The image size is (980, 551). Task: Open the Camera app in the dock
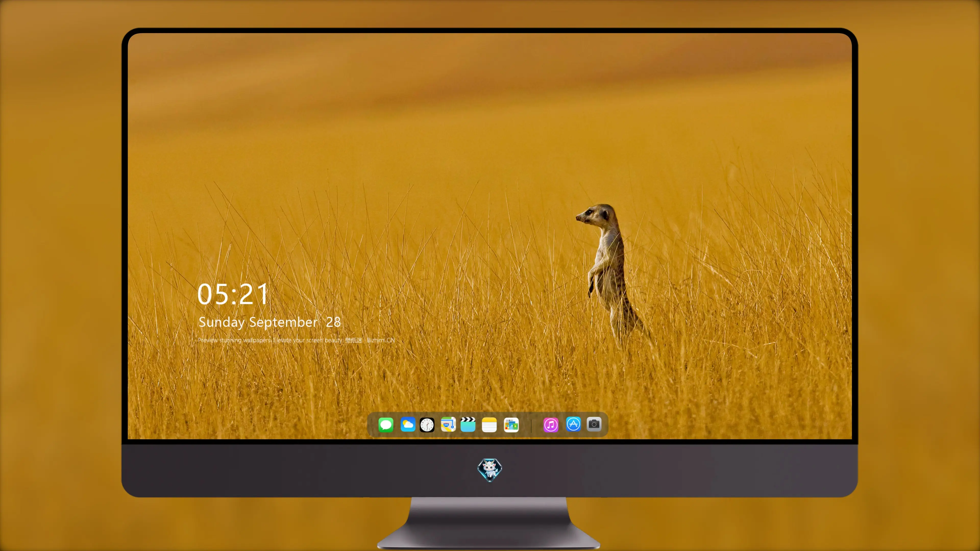tap(594, 424)
